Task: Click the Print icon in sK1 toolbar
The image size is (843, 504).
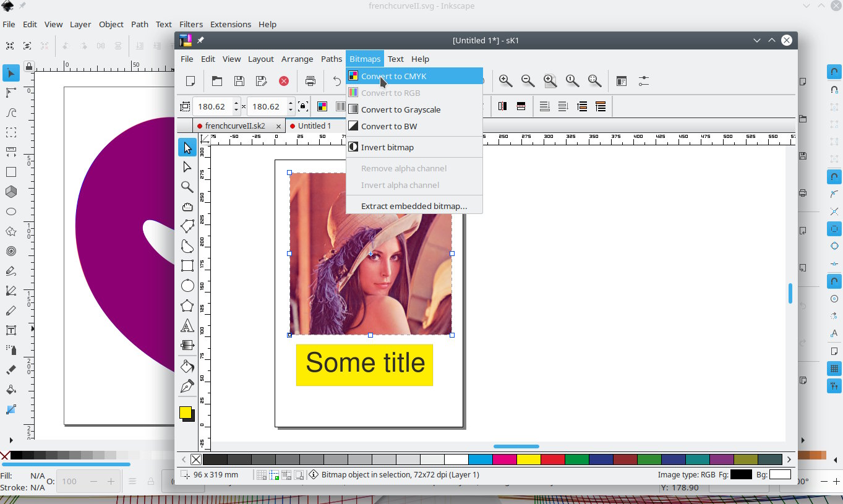Action: 310,81
